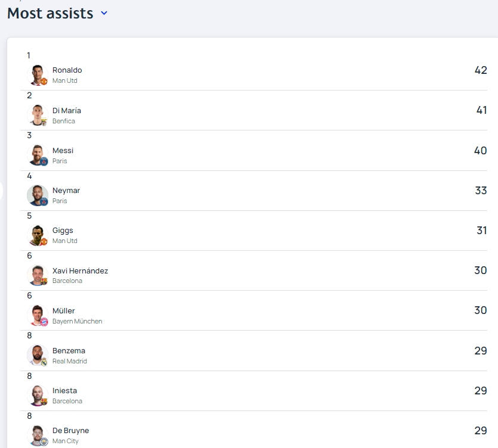Open the Ronaldo player name link
The height and width of the screenshot is (448, 498).
coord(67,70)
